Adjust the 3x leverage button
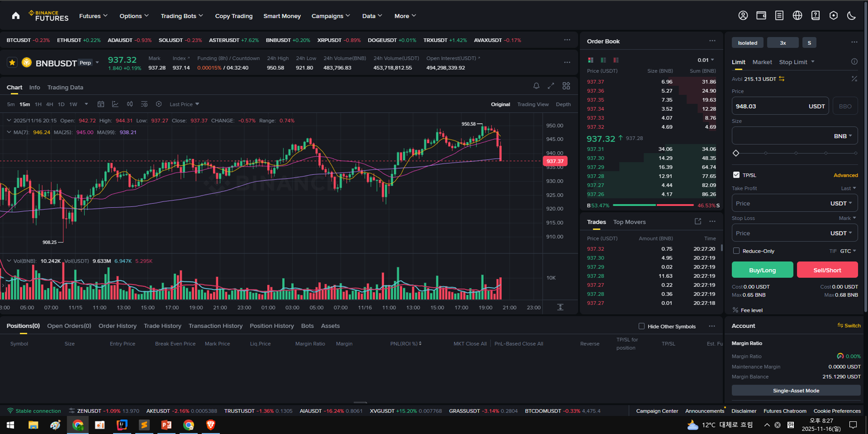The height and width of the screenshot is (434, 868). [783, 43]
